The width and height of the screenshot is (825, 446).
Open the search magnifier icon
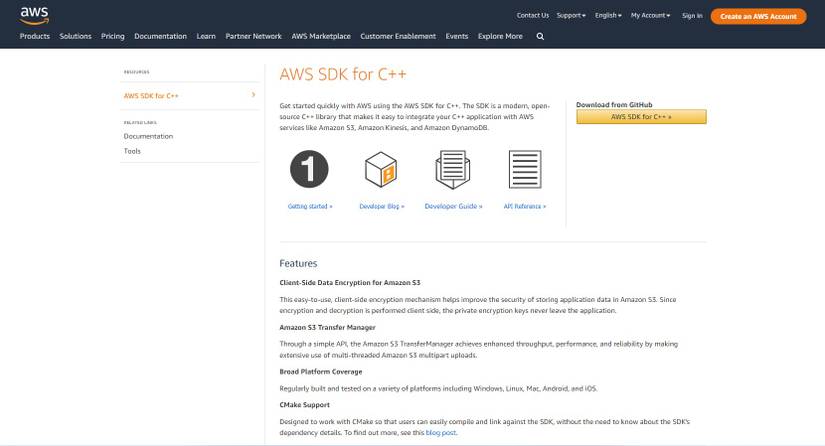[x=540, y=36]
